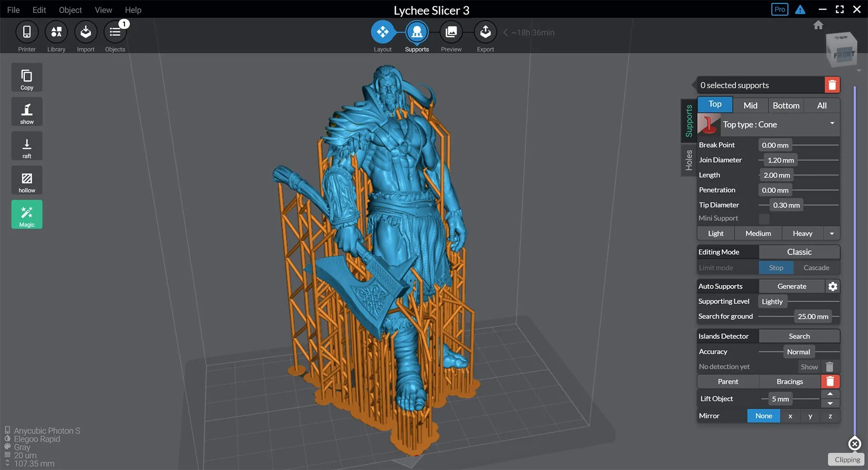Mirror along the z axis
This screenshot has height=470, width=868.
pyautogui.click(x=830, y=416)
